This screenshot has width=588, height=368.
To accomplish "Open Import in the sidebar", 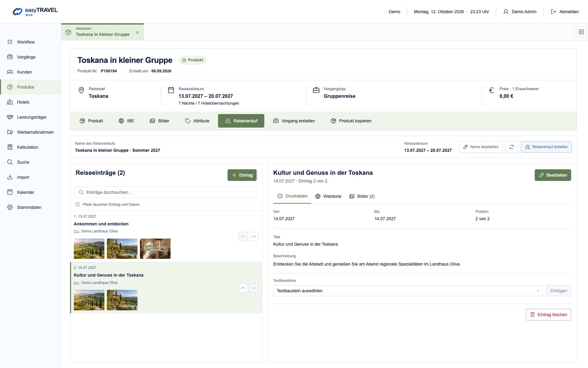I will (x=30, y=177).
